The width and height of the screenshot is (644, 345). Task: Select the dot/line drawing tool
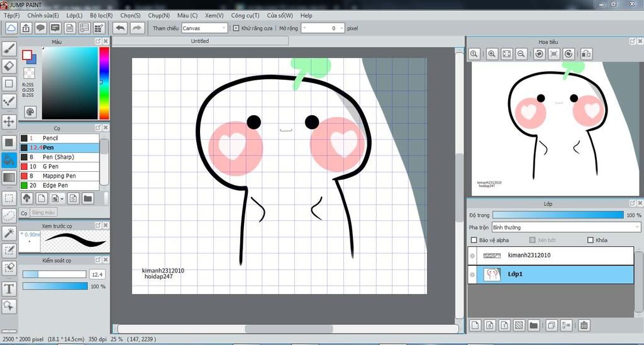pyautogui.click(x=9, y=101)
